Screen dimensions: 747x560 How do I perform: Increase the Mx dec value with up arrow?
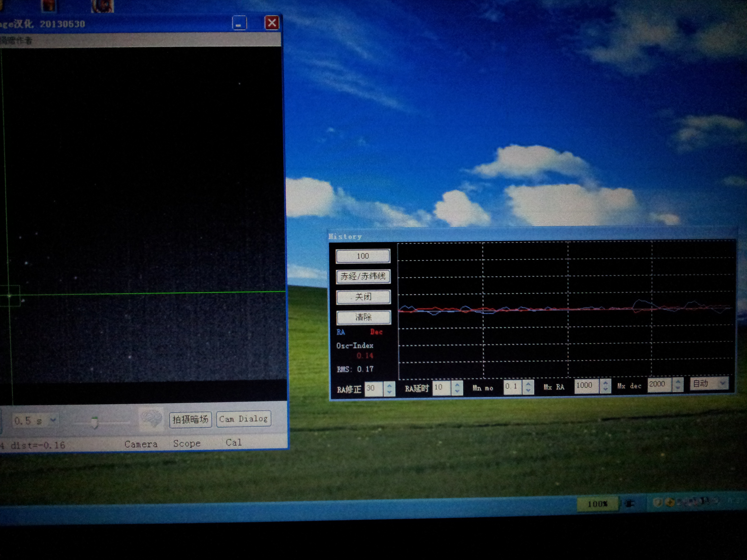tap(678, 381)
